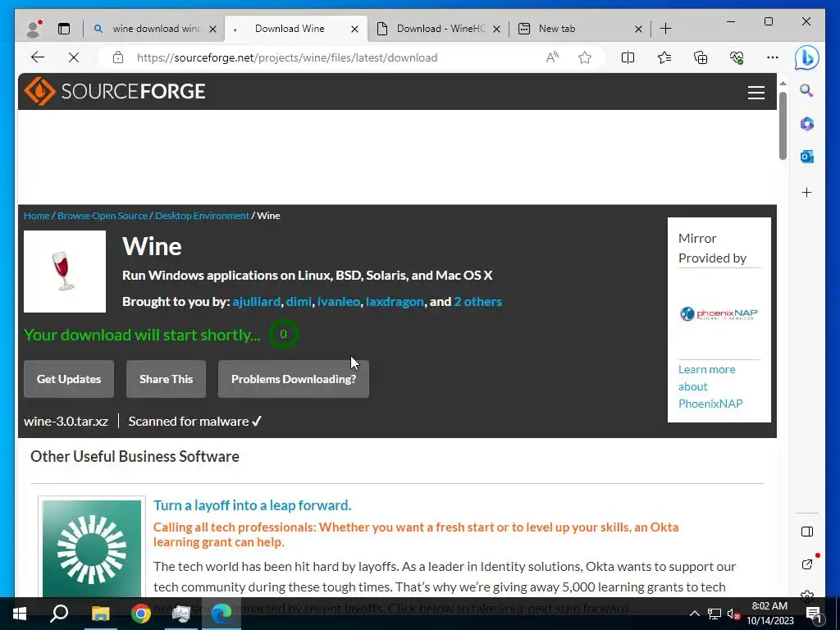The width and height of the screenshot is (840, 630).
Task: Show the 2 others contributors link
Action: click(x=478, y=302)
